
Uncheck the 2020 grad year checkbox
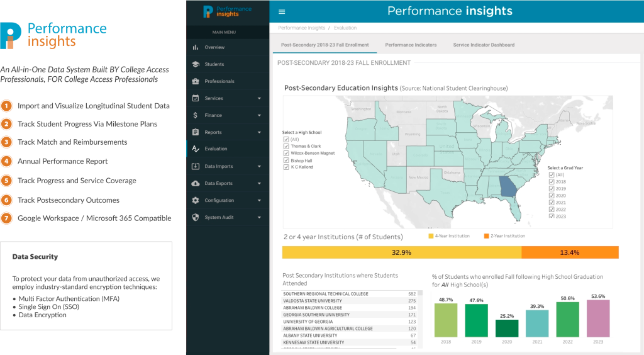pyautogui.click(x=552, y=196)
